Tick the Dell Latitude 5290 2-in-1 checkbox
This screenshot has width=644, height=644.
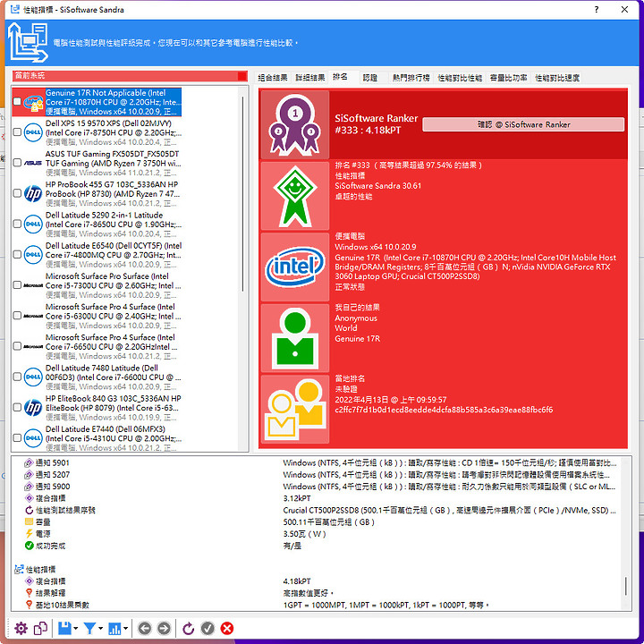pos(17,224)
